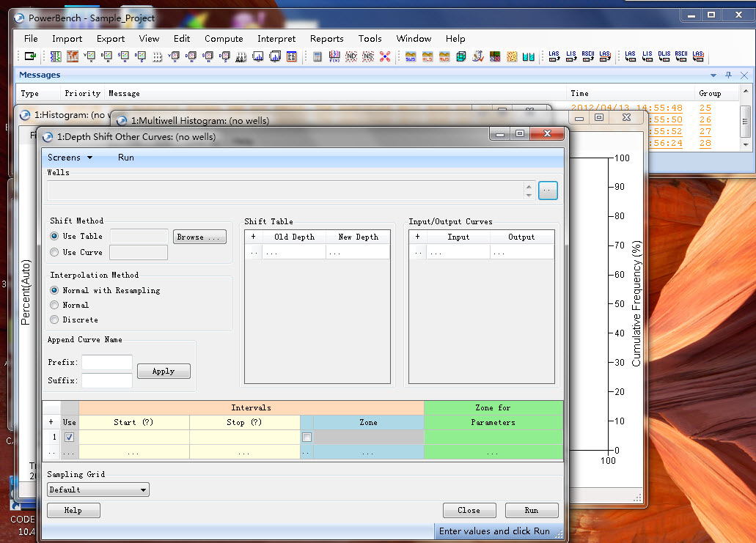756x543 pixels.
Task: Click the Messages scrollbar down arrow
Action: (x=746, y=144)
